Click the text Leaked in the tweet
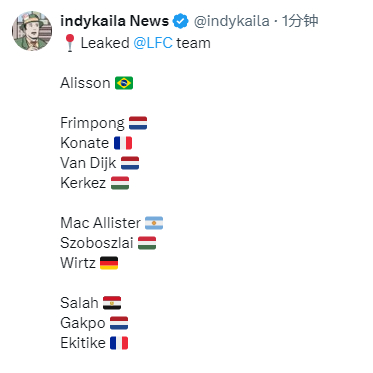 click(105, 43)
